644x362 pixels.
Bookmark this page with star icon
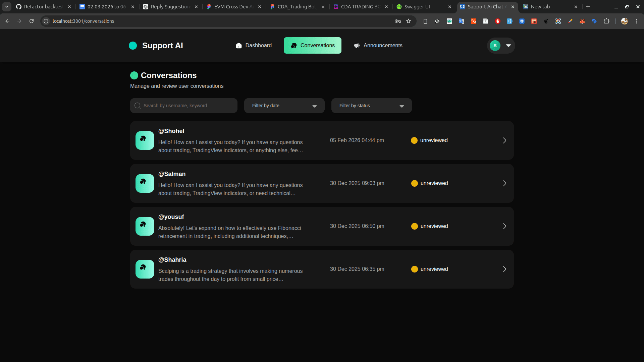point(409,21)
